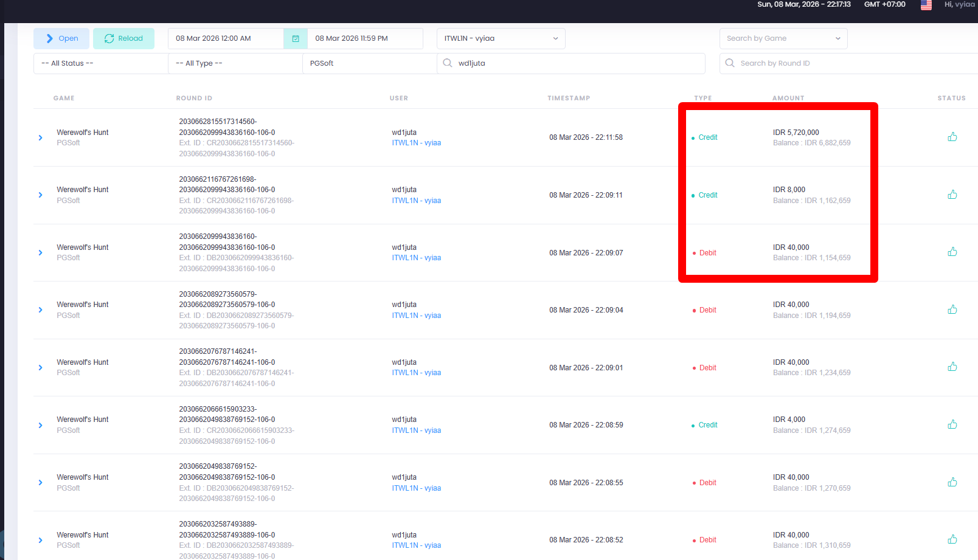Click amount IDR 4,000
Screen dimensions: 978x560
789,420
